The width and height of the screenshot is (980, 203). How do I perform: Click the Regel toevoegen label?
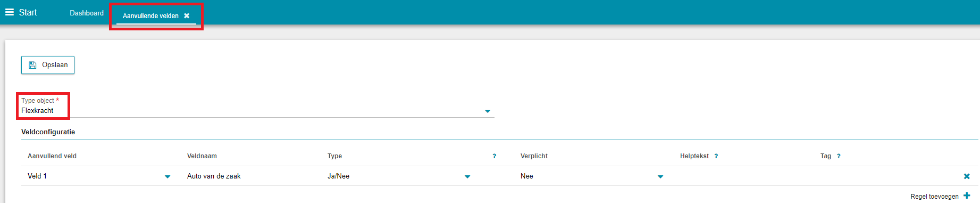(x=934, y=197)
